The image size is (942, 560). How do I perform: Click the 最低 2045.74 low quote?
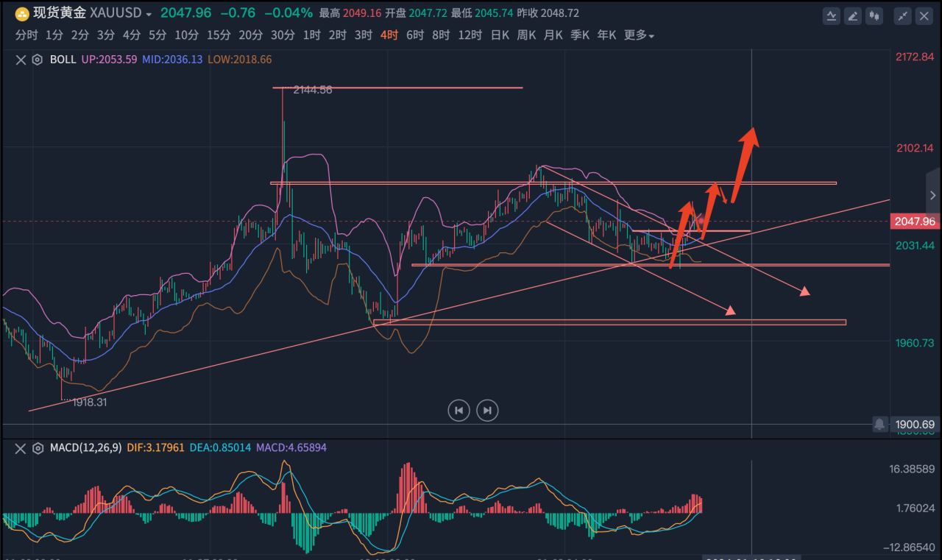pos(481,14)
